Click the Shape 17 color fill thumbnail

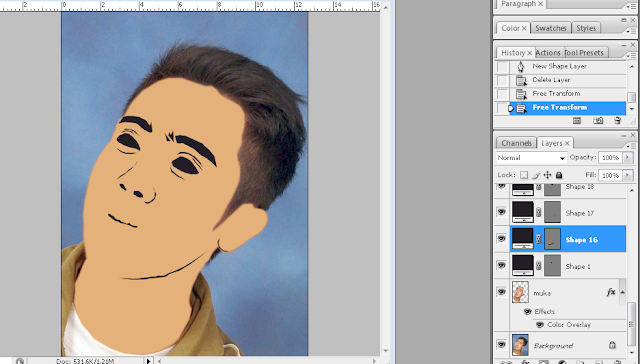(x=523, y=212)
